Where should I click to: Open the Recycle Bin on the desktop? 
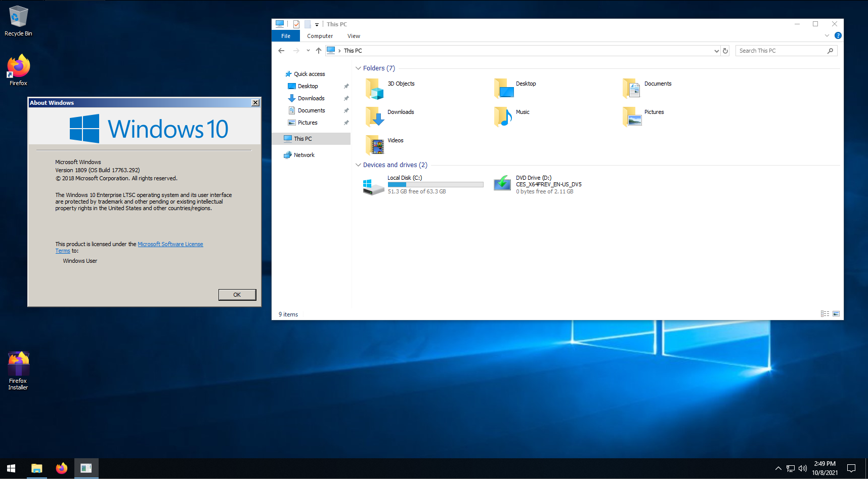(18, 17)
